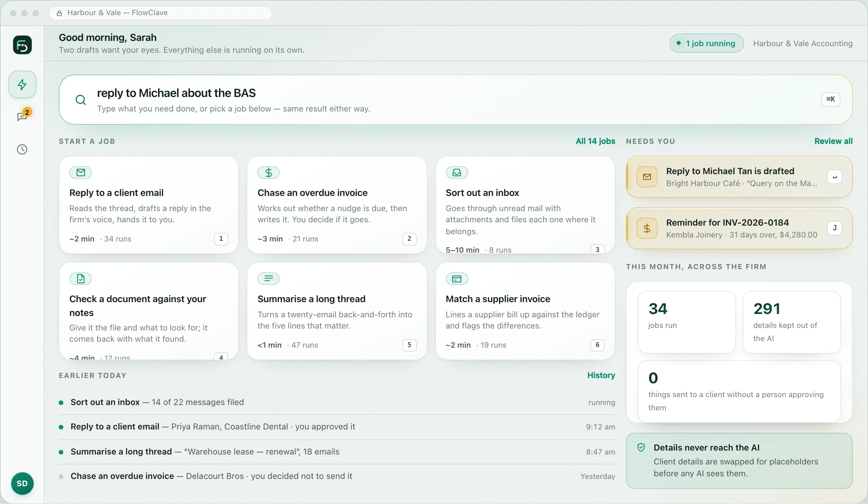Open the Delacourt Bros overdue invoice history row

coord(337,476)
